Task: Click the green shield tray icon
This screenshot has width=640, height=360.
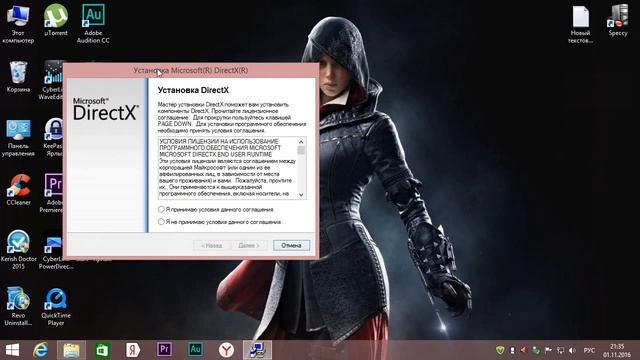Action: point(500,350)
